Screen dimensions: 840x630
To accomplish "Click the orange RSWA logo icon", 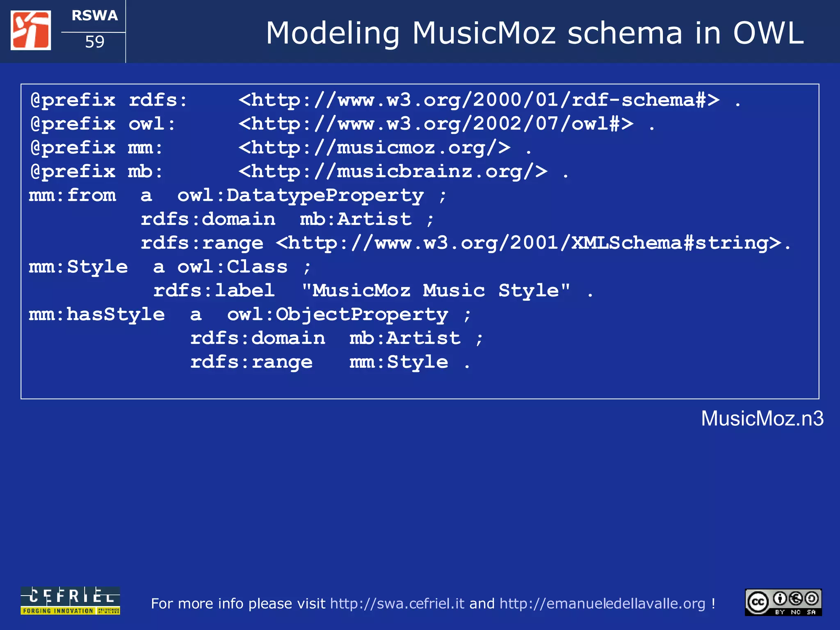I will pyautogui.click(x=31, y=30).
